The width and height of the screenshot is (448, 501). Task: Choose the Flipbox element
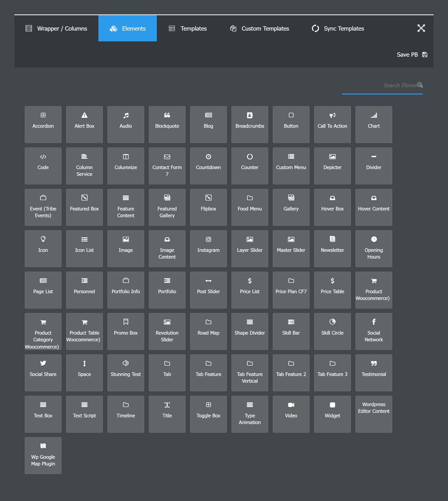pyautogui.click(x=208, y=207)
